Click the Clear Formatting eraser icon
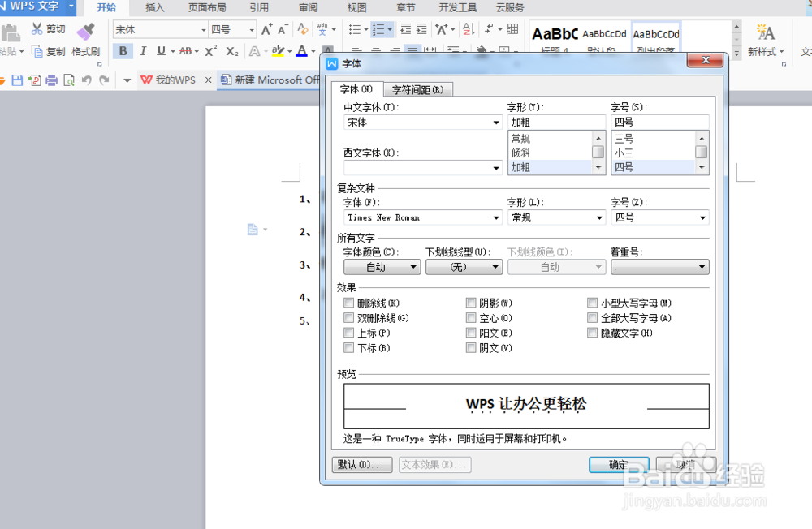Screen dimensions: 812x529 303,29
